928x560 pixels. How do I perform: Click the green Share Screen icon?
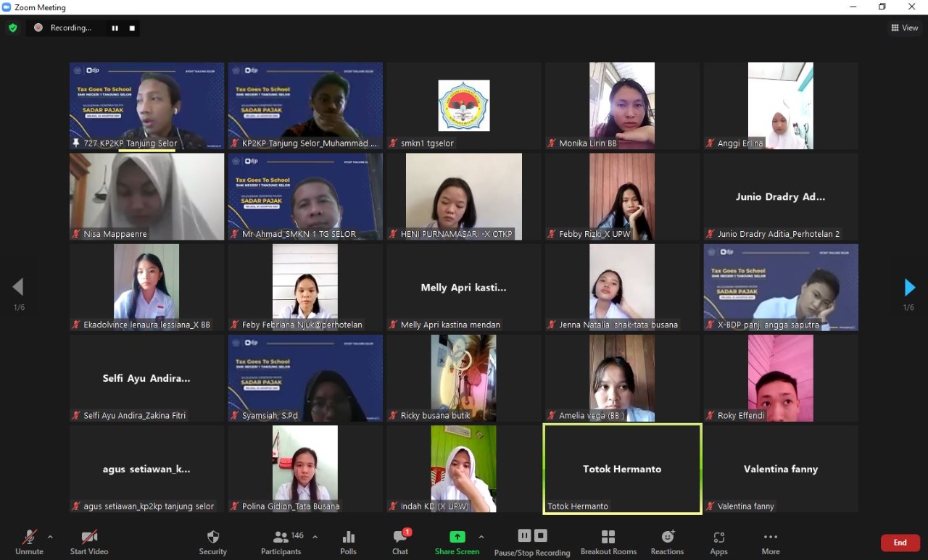(457, 537)
